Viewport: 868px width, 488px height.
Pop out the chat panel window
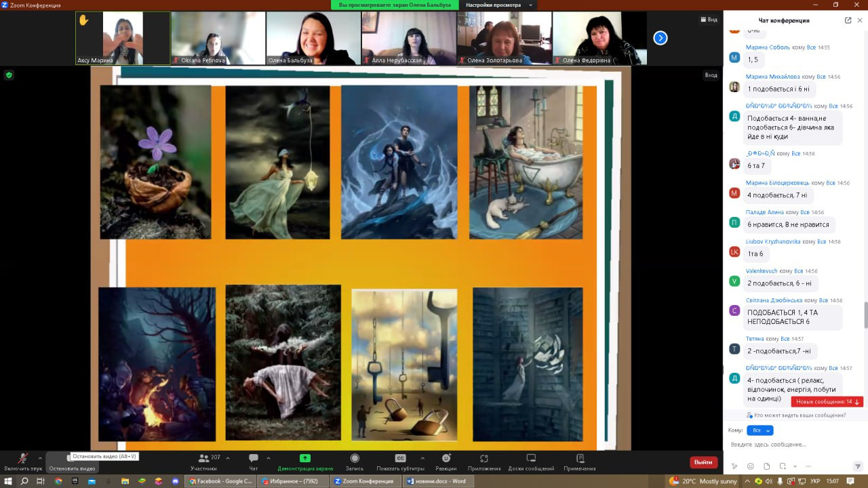tap(848, 20)
